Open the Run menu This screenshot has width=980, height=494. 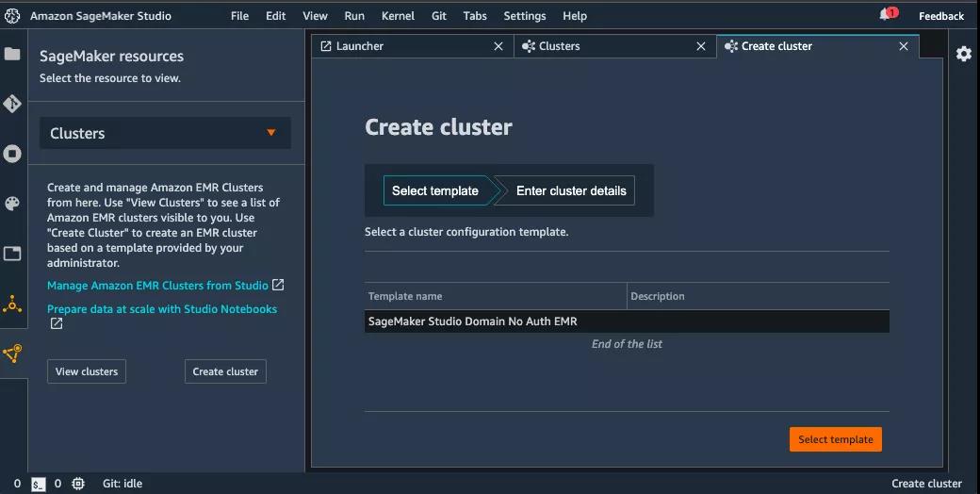354,16
